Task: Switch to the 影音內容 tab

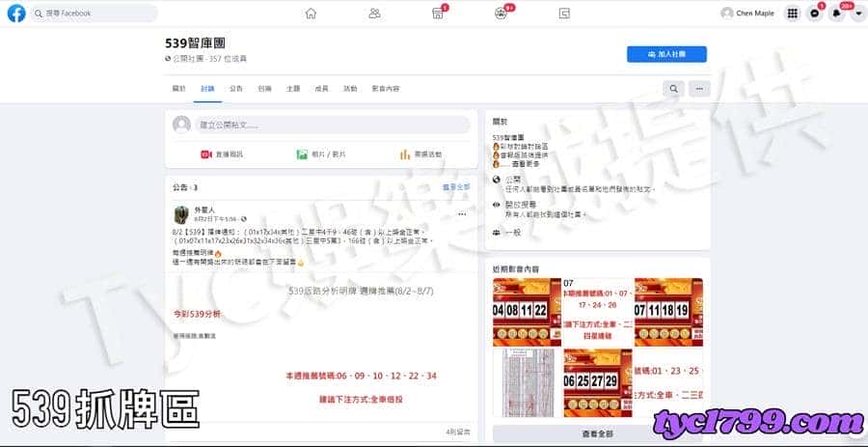Action: 386,89
